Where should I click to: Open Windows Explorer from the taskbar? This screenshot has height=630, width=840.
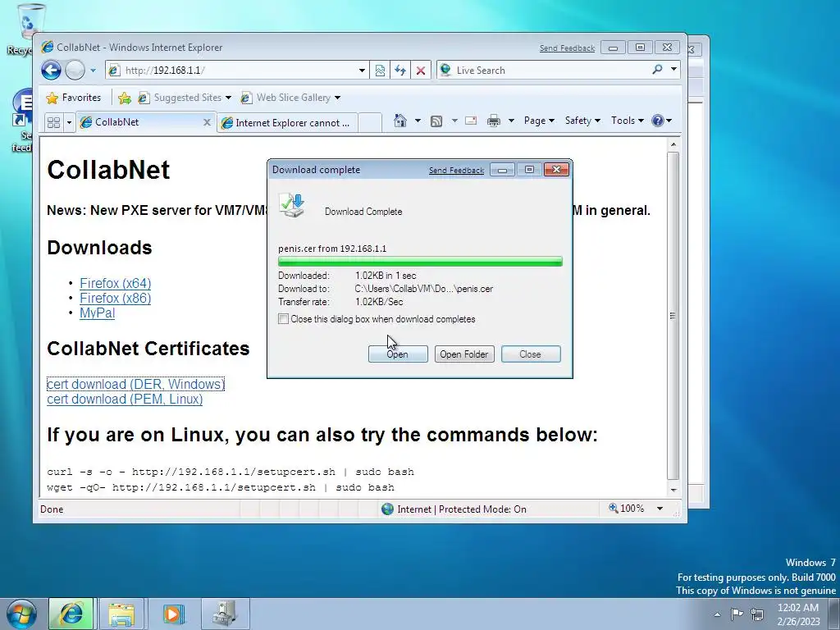(x=121, y=614)
